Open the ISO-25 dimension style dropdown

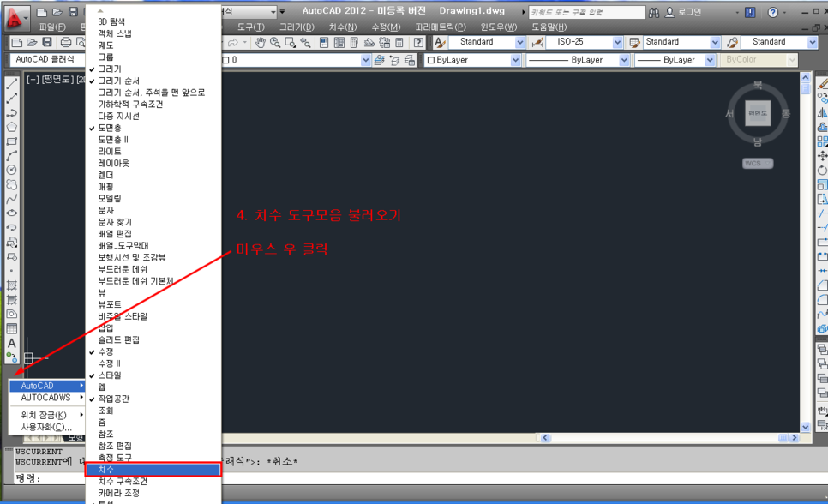click(x=617, y=42)
